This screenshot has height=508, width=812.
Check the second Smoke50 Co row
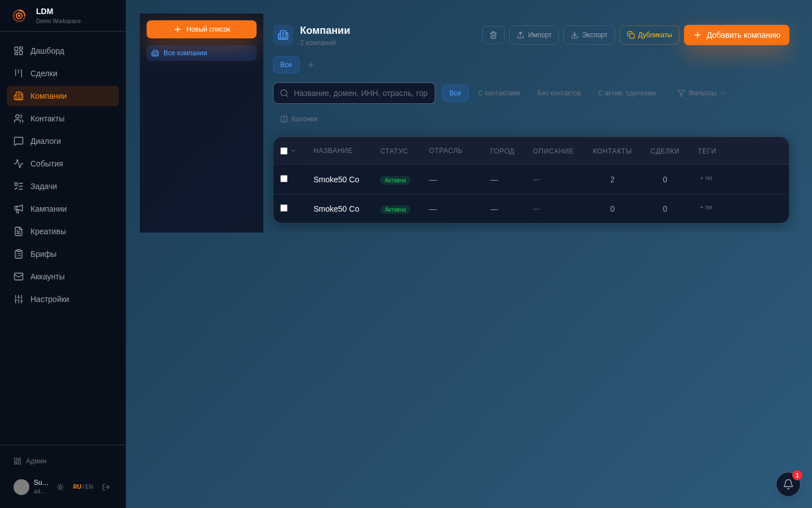coord(284,208)
